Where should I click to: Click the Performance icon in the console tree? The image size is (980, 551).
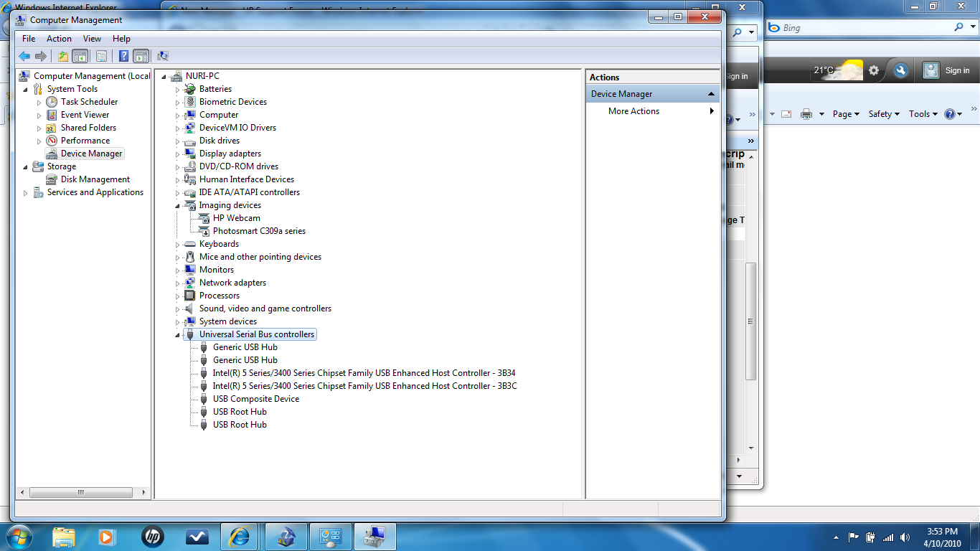coord(52,141)
